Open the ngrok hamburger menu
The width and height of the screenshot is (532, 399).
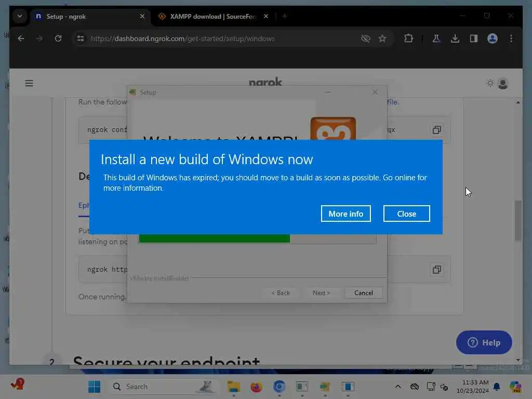click(29, 83)
